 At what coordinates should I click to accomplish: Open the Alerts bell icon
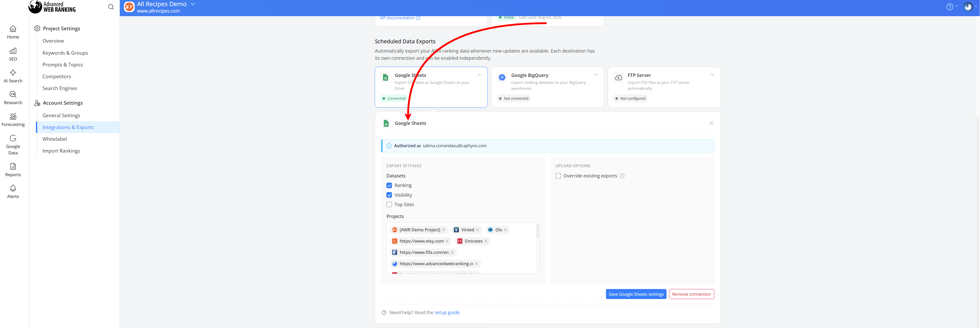(13, 188)
